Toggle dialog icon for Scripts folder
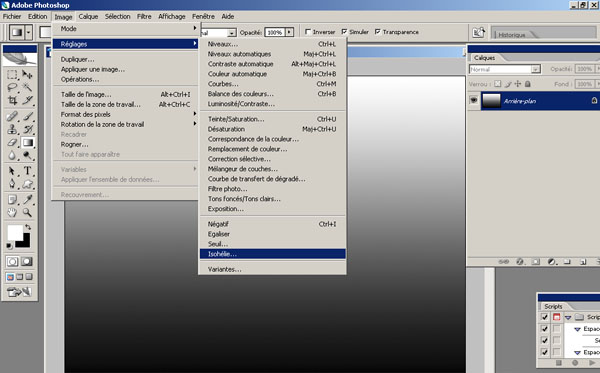 click(x=557, y=317)
